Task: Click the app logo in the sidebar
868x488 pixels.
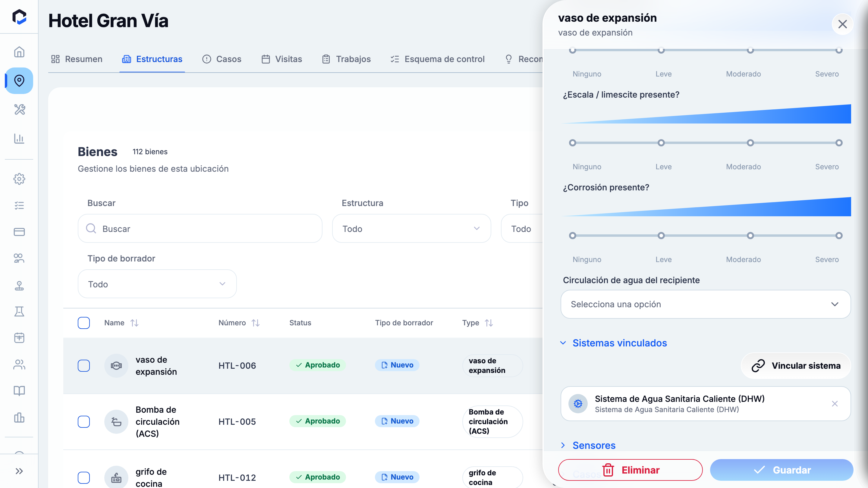Action: [x=19, y=17]
